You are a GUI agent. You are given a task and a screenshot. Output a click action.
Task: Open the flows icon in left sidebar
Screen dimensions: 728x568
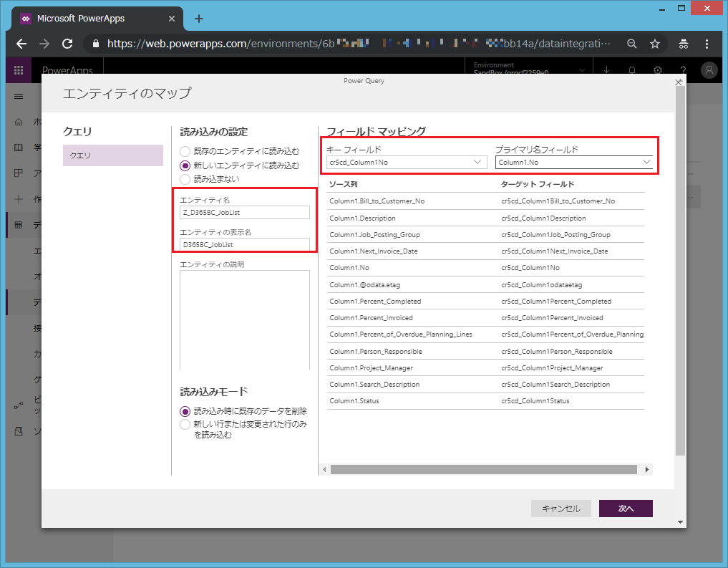click(19, 405)
